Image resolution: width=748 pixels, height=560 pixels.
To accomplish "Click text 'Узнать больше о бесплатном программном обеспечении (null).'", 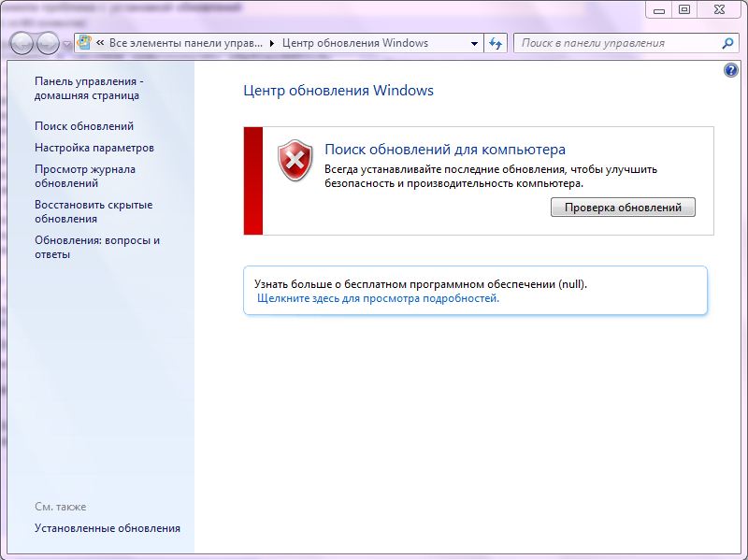I will [420, 284].
